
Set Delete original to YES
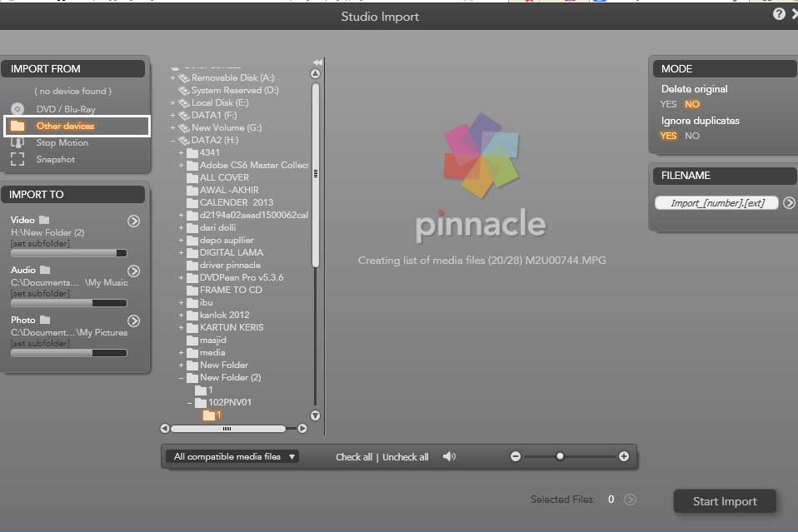point(668,104)
